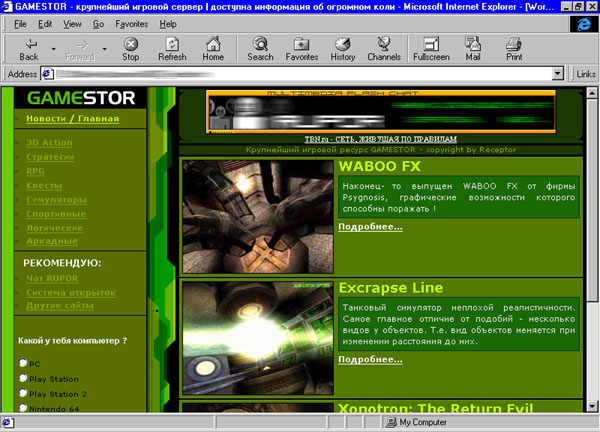600x432 pixels.
Task: Open the Search toolbar button
Action: click(260, 49)
